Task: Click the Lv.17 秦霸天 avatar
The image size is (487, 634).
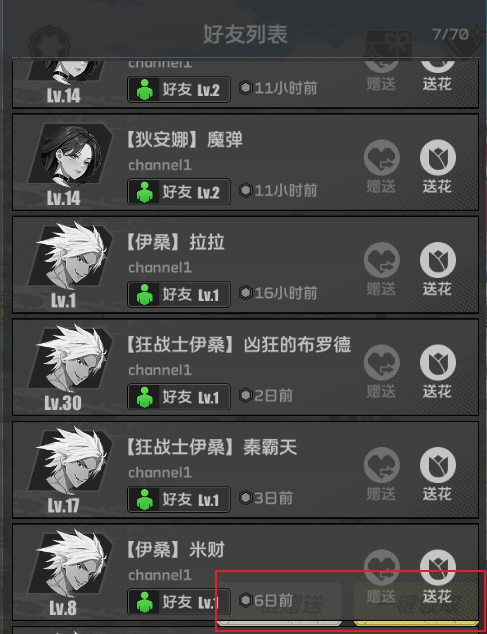Action: 71,461
